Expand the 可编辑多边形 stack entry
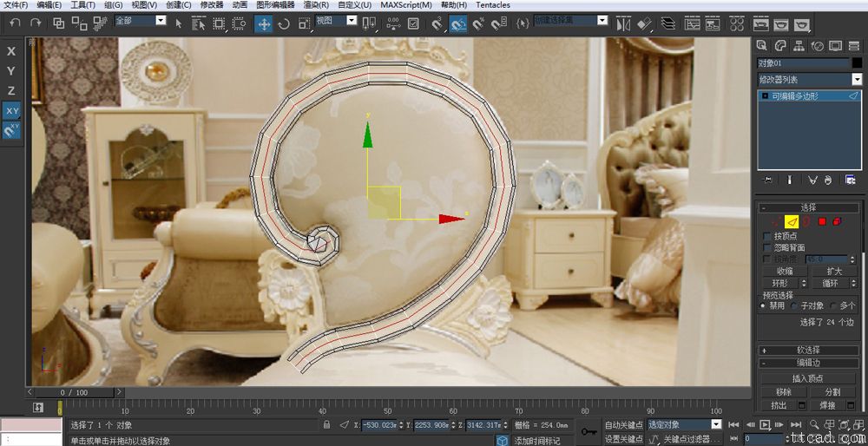The height and width of the screenshot is (446, 868). [x=765, y=95]
